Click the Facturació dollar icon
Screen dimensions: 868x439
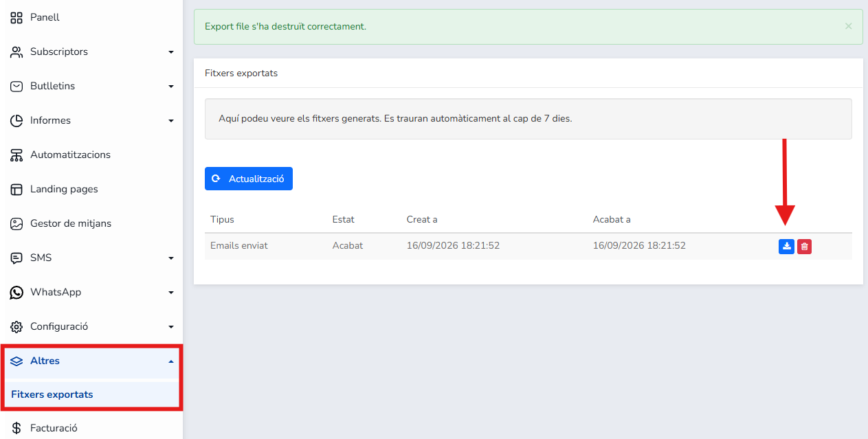point(16,428)
